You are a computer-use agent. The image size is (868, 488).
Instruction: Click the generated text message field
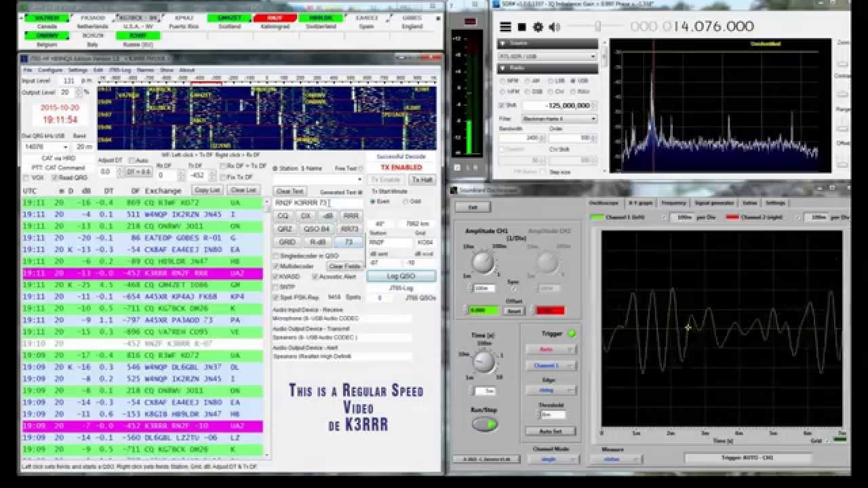(x=318, y=203)
